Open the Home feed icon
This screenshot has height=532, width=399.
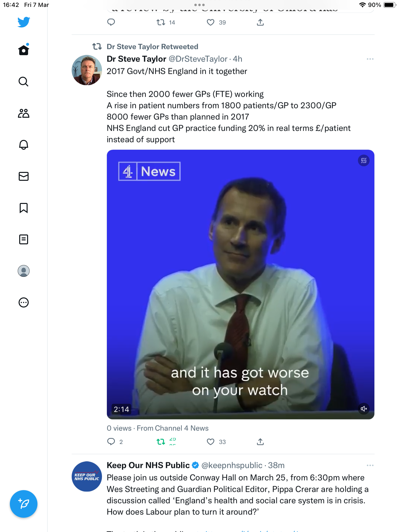click(24, 50)
